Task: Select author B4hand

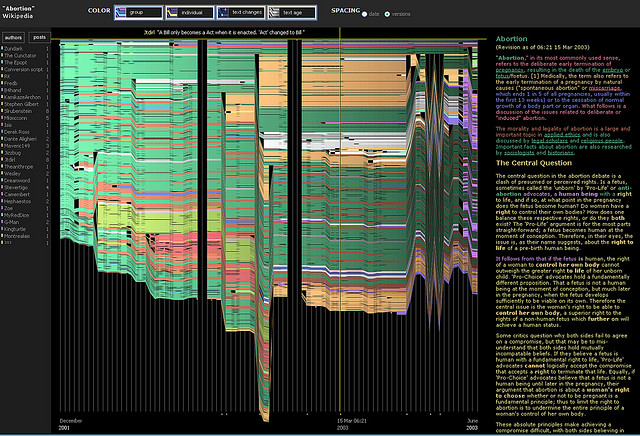Action: point(13,90)
